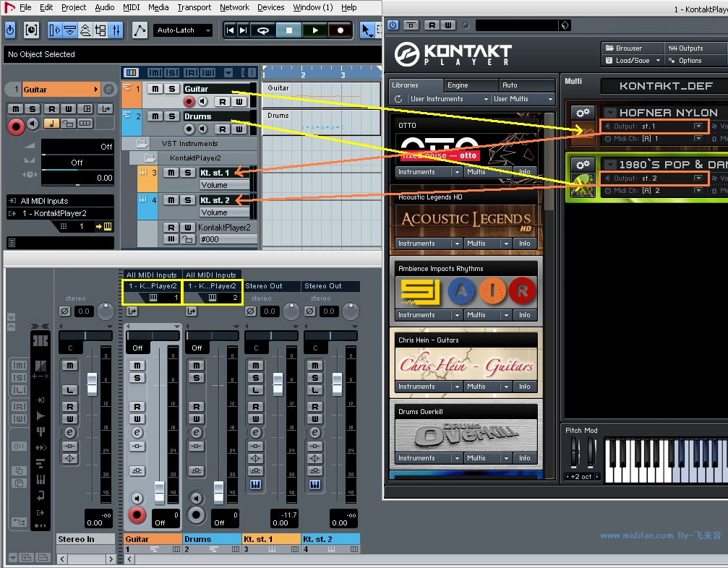Toggle Guitar mixer channel monitor speaker

point(137,499)
